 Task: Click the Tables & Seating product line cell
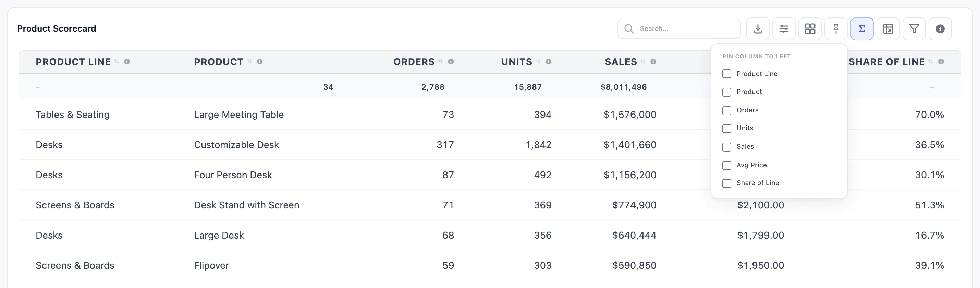pyautogui.click(x=73, y=115)
